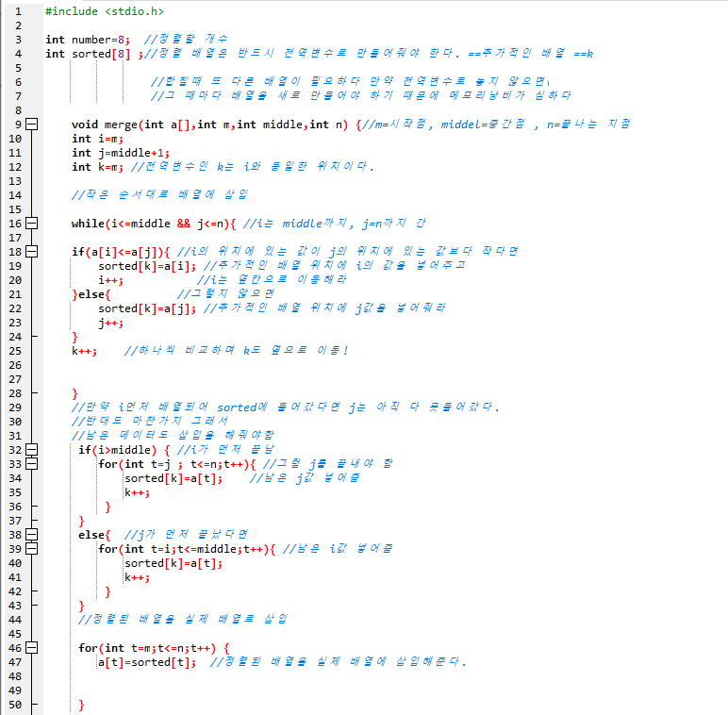Image resolution: width=728 pixels, height=715 pixels.
Task: Click the 'int number=8;' declaration
Action: (88, 40)
